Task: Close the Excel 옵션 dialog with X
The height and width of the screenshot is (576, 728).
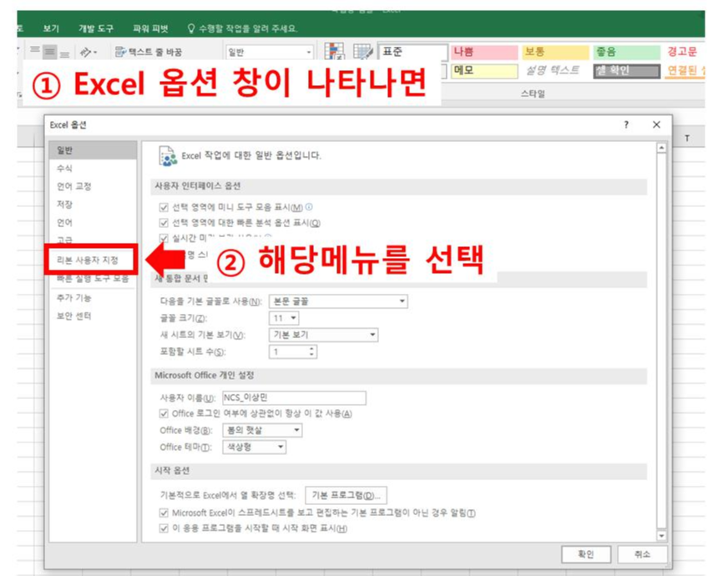Action: (x=656, y=124)
